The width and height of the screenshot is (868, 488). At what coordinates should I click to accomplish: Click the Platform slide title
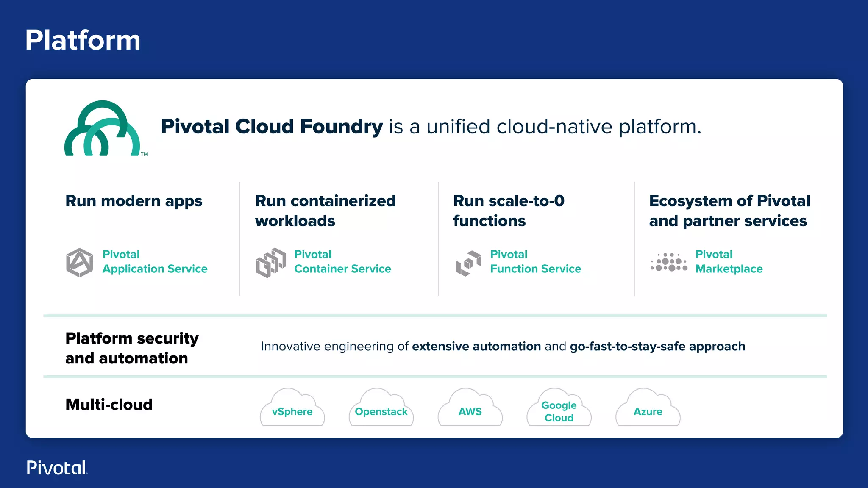tap(83, 40)
